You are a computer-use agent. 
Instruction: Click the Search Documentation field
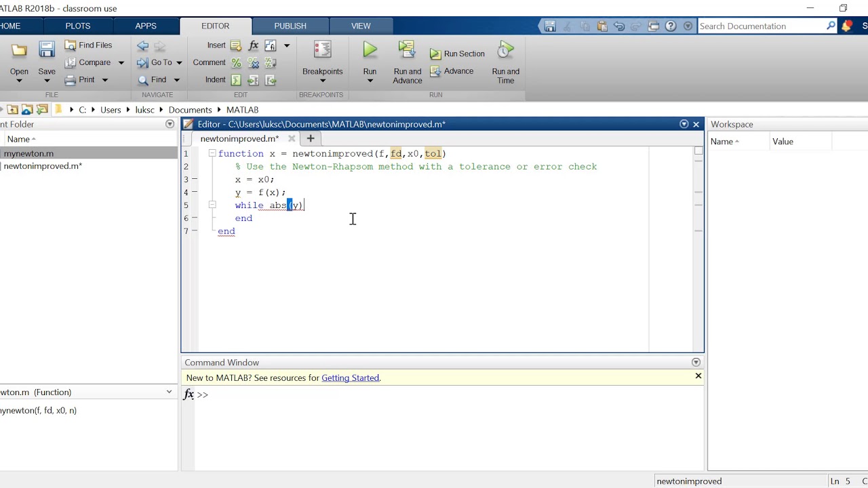tap(761, 26)
